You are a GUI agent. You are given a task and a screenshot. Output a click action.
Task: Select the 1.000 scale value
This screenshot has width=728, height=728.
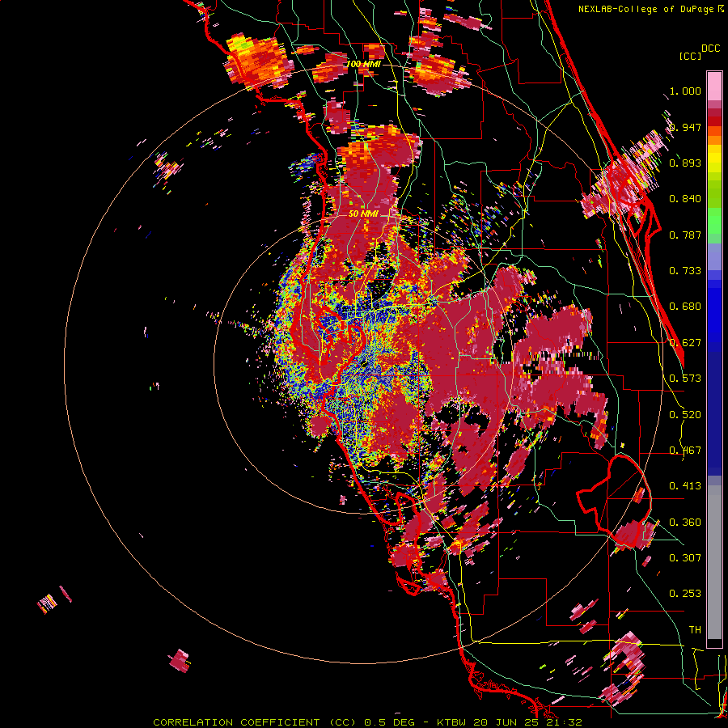click(x=685, y=91)
